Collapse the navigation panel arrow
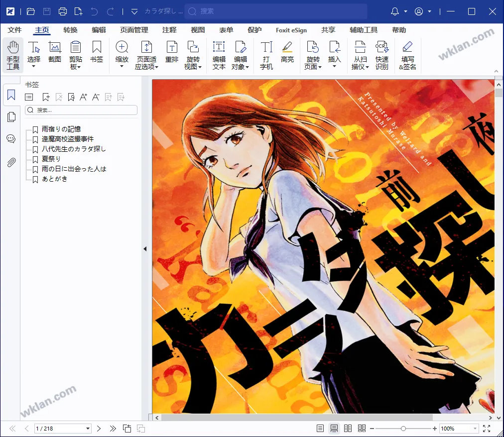This screenshot has height=437, width=504. pyautogui.click(x=145, y=249)
